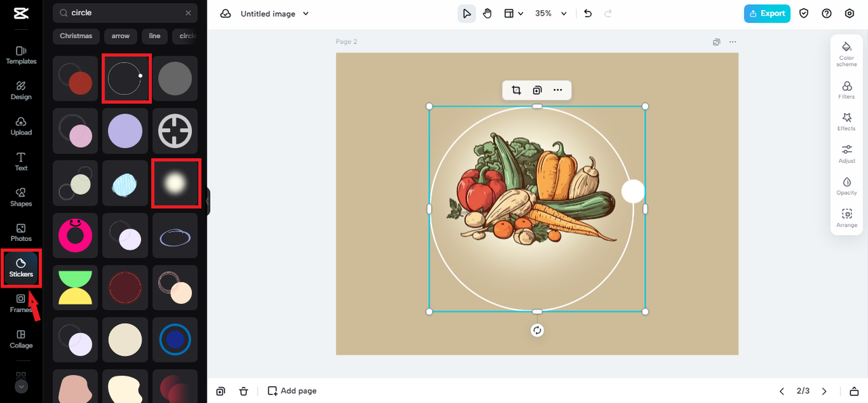Open the layout resize dropdown
The width and height of the screenshot is (868, 403).
click(x=513, y=14)
